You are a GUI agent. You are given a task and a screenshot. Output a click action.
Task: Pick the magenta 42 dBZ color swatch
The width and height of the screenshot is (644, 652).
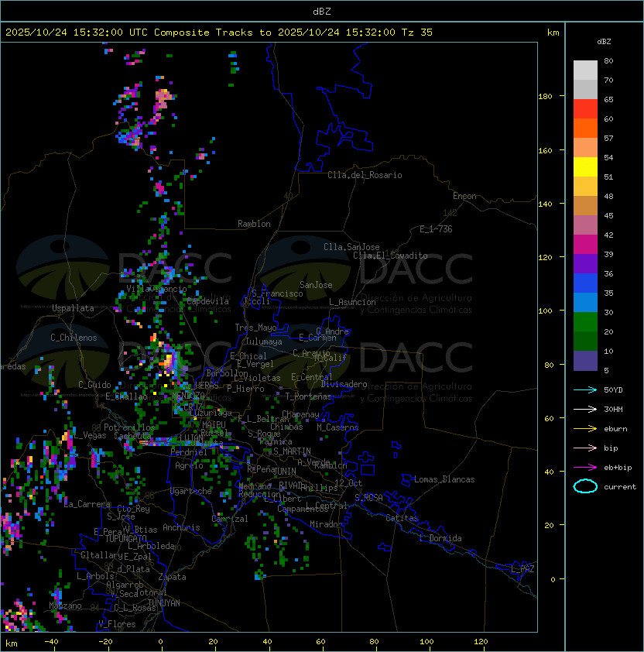585,244
